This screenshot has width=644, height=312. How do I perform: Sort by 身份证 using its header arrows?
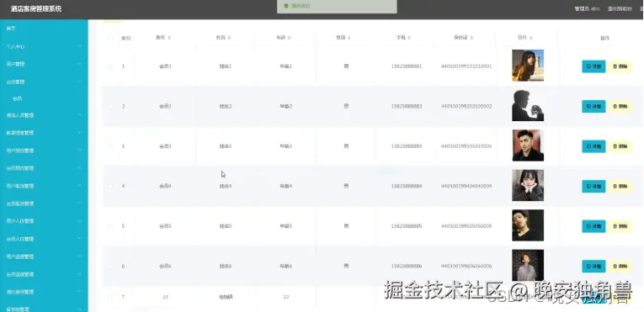pyautogui.click(x=471, y=38)
